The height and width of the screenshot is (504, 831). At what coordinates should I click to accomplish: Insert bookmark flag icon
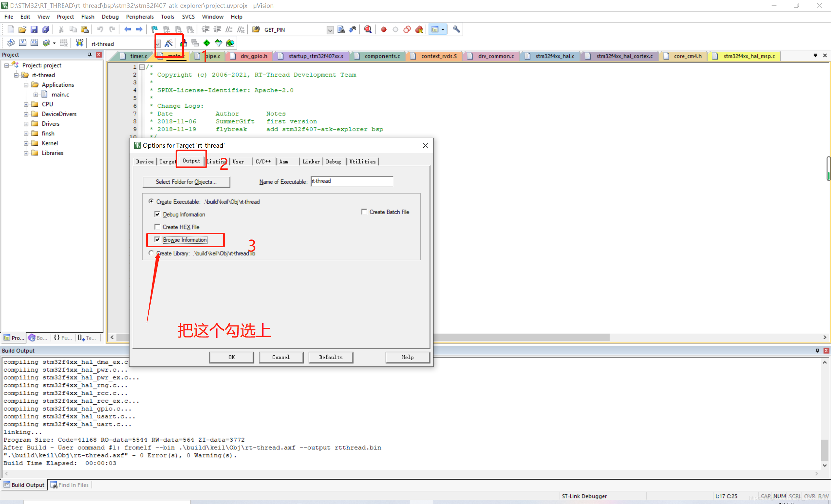(155, 29)
